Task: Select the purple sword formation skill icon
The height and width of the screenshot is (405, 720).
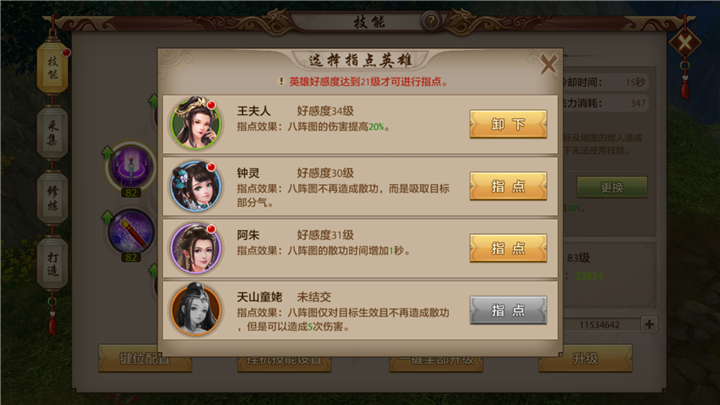Action: (x=131, y=166)
